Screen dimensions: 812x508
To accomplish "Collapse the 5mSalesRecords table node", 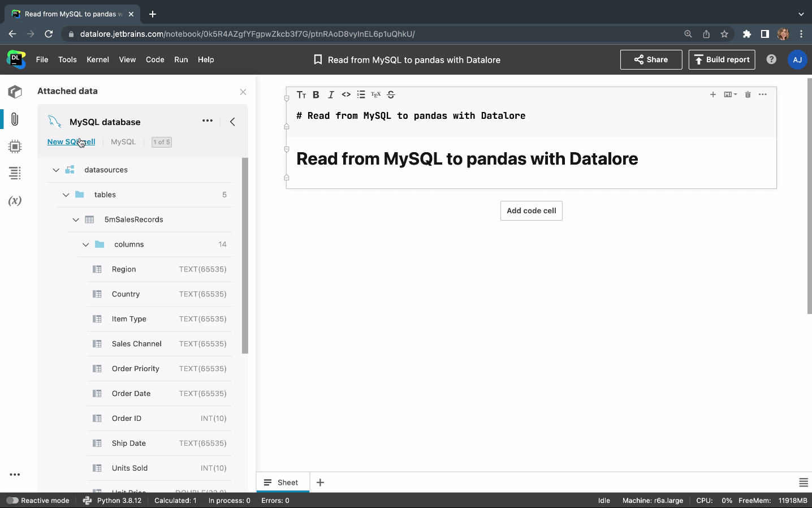I will [x=76, y=219].
